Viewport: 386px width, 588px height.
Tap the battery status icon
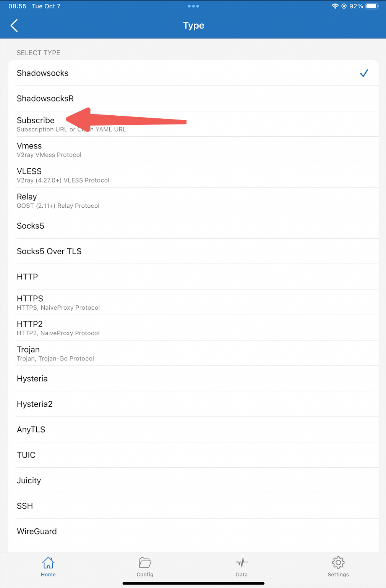click(x=372, y=6)
